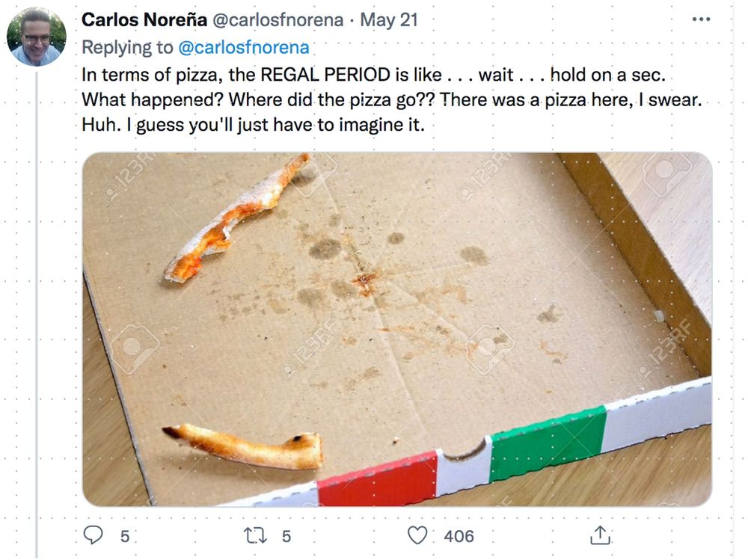The image size is (748, 560).
Task: Like the tweet with the heart icon
Action: point(417,535)
